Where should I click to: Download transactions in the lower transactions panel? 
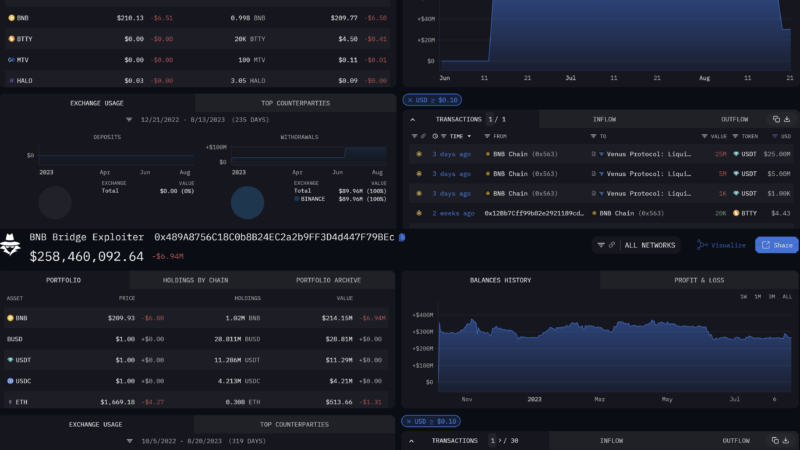pyautogui.click(x=786, y=441)
